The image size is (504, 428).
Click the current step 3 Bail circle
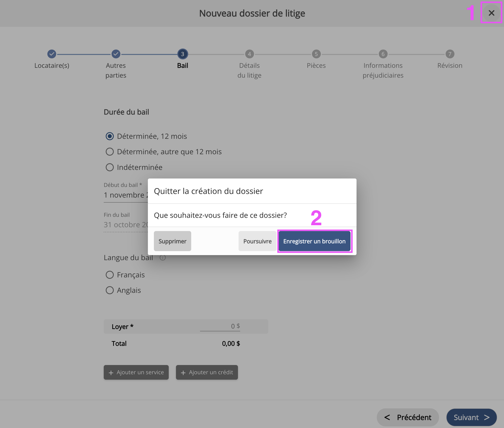(182, 54)
